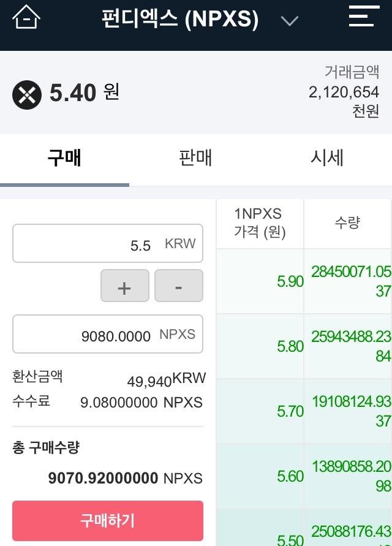This screenshot has width=392, height=546.
Task: Switch to the 판매 tab
Action: (x=195, y=157)
